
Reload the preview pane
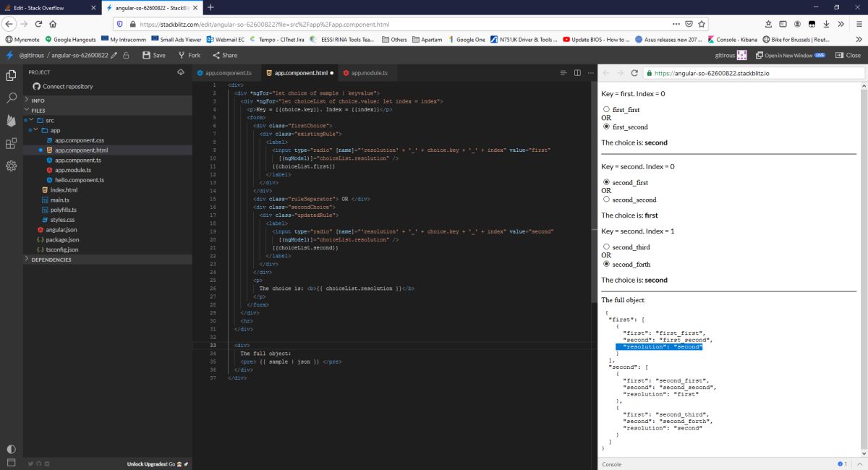[634, 73]
